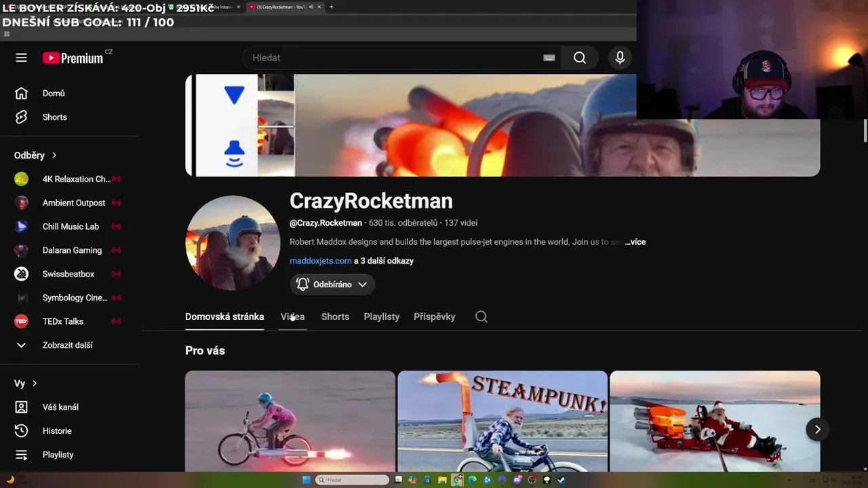Viewport: 868px width, 488px height.
Task: Open Microsoft Edge from the taskbar
Action: click(472, 480)
